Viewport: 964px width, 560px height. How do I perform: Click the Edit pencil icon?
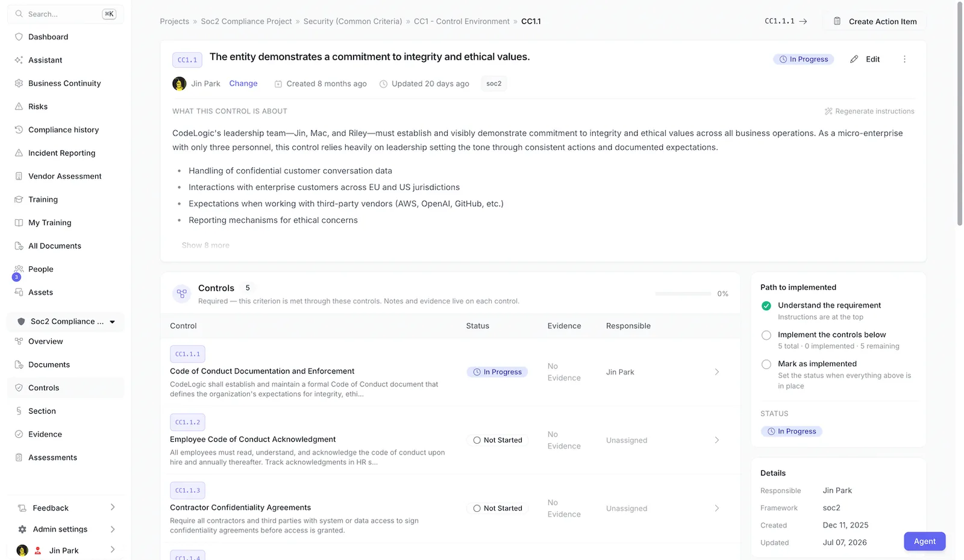pyautogui.click(x=854, y=59)
